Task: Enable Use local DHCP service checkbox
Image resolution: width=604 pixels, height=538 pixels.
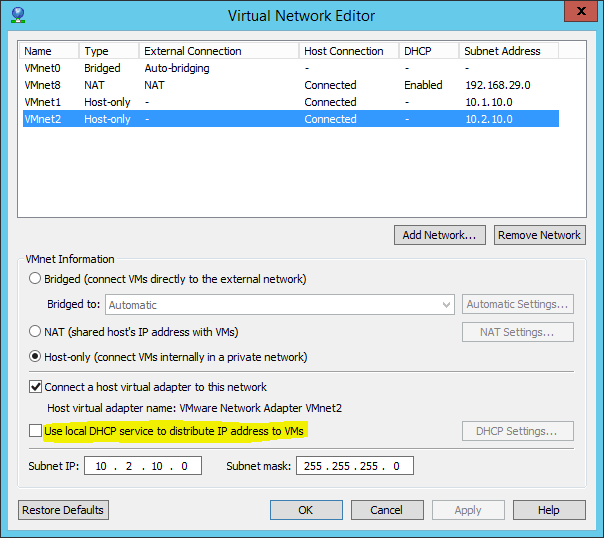Action: (x=35, y=431)
